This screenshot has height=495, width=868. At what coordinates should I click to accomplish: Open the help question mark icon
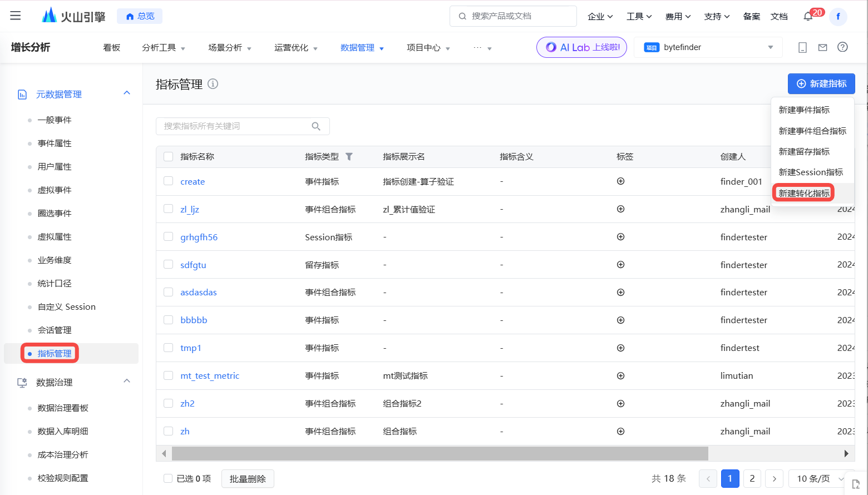point(842,47)
